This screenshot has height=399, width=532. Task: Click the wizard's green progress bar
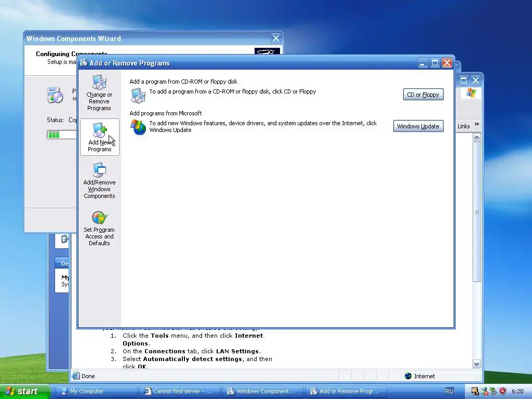[x=61, y=135]
